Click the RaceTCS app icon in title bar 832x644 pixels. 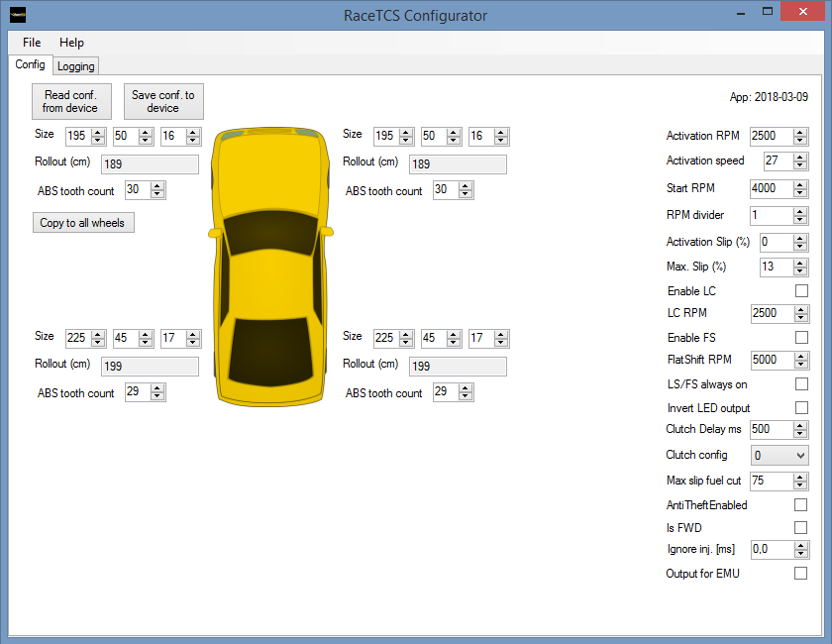(18, 16)
